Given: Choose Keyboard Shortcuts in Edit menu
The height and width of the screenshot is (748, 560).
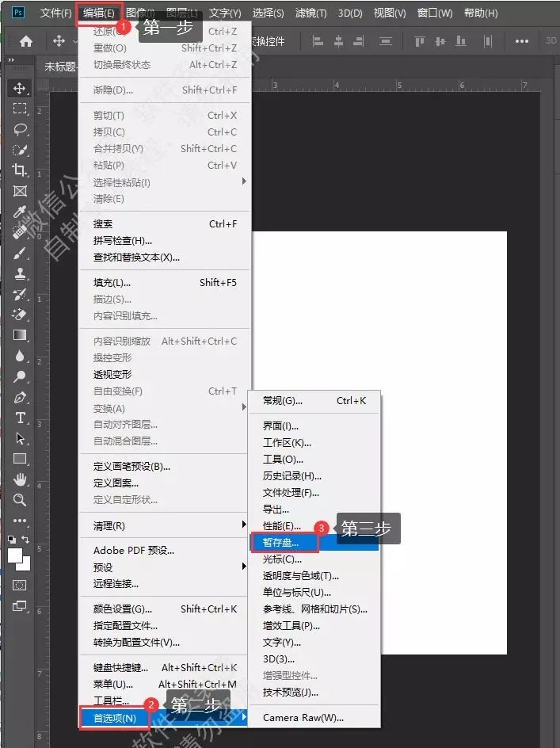Looking at the screenshot, I should click(165, 667).
